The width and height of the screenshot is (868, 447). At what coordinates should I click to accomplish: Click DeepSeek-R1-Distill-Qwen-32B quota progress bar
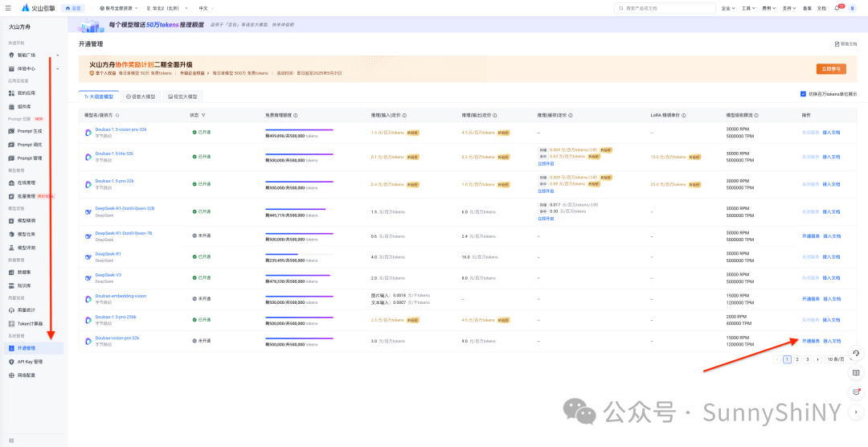point(299,209)
